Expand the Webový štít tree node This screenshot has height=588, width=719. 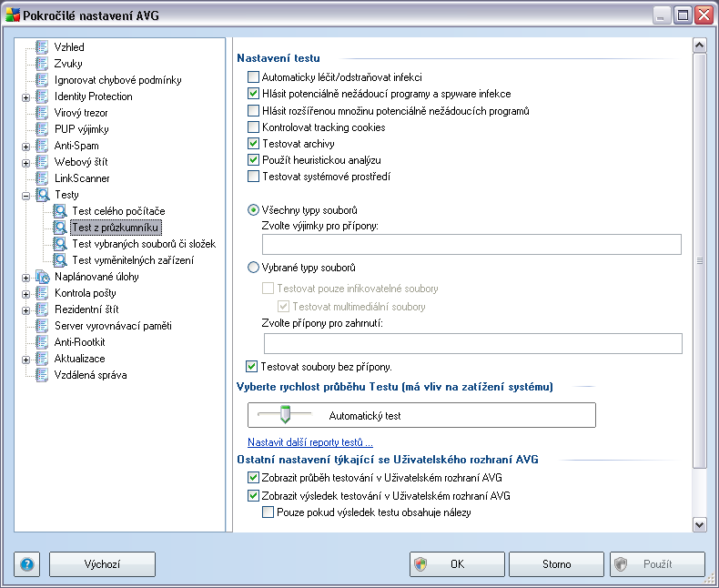[x=26, y=163]
